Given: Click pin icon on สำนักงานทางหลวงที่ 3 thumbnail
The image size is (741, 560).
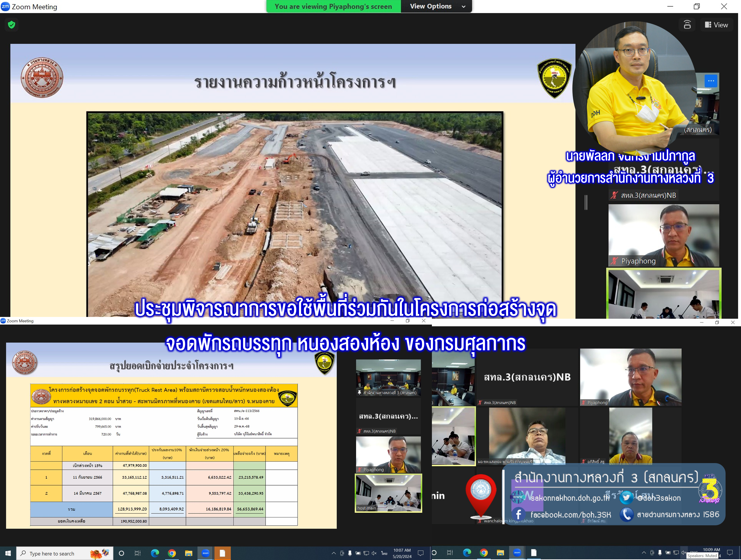Looking at the screenshot, I should point(359,392).
